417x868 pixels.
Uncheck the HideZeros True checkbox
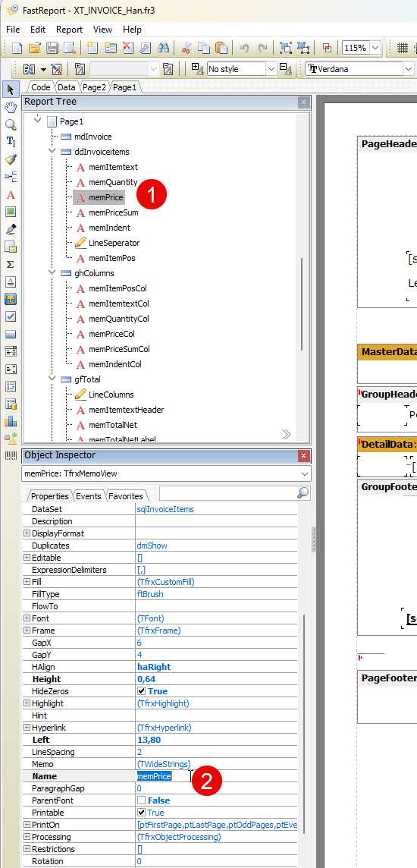141,691
